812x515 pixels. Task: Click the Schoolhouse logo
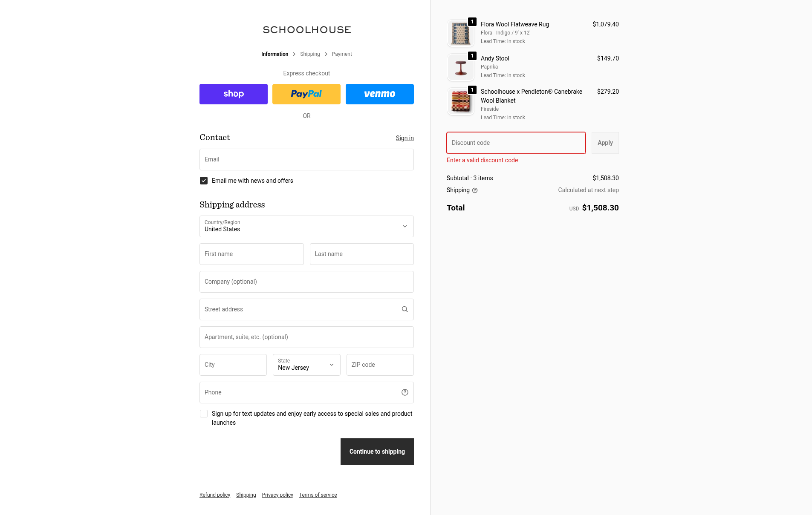[307, 30]
